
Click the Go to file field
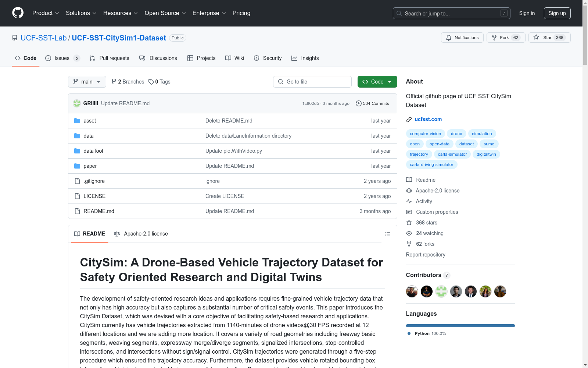click(x=312, y=82)
